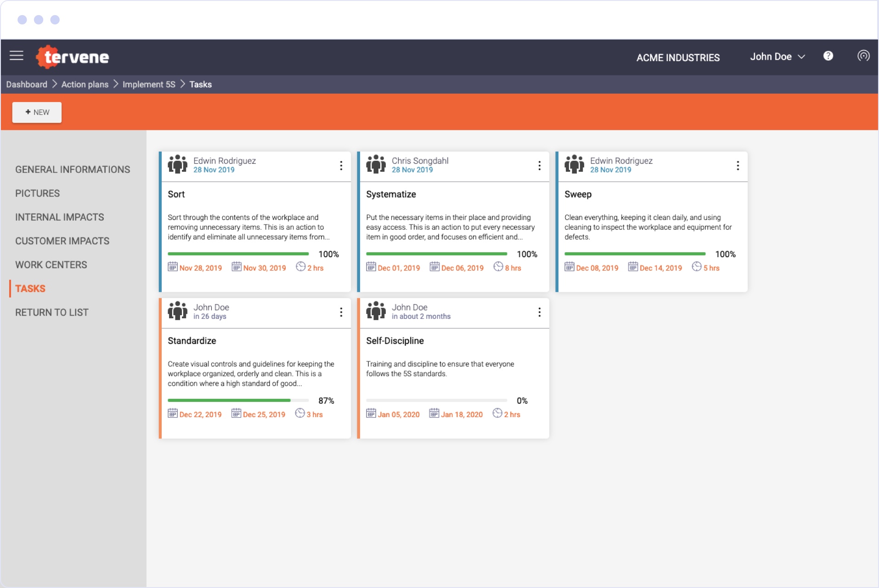This screenshot has width=879, height=588.
Task: Click calendar icon beside Dec 22, 2019
Action: coord(173,413)
